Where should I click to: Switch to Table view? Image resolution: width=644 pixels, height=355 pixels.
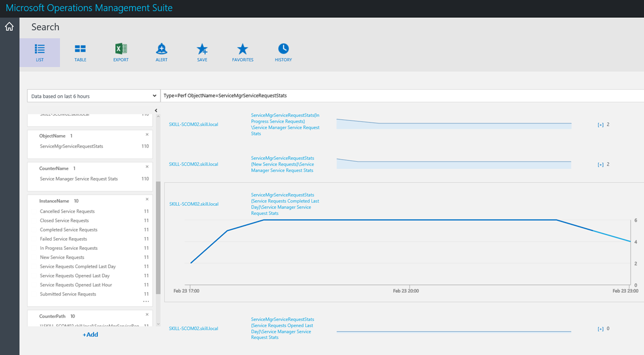[80, 53]
